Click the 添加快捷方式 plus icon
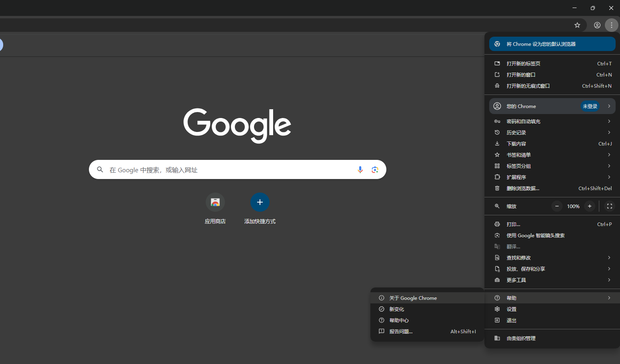Screen dimensions: 620x364 (x=260, y=202)
